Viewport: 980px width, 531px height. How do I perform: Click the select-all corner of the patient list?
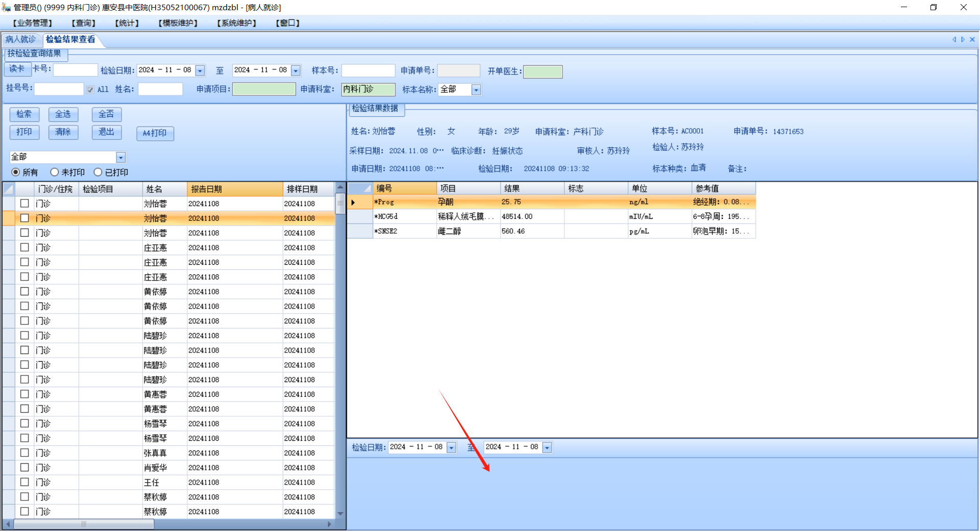point(9,189)
